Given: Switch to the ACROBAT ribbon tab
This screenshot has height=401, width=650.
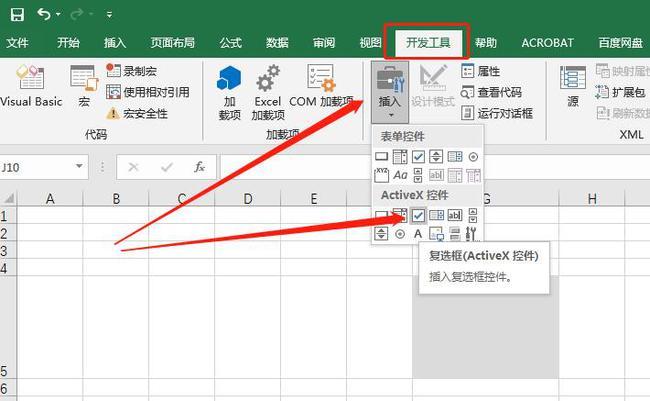Looking at the screenshot, I should pyautogui.click(x=548, y=43).
